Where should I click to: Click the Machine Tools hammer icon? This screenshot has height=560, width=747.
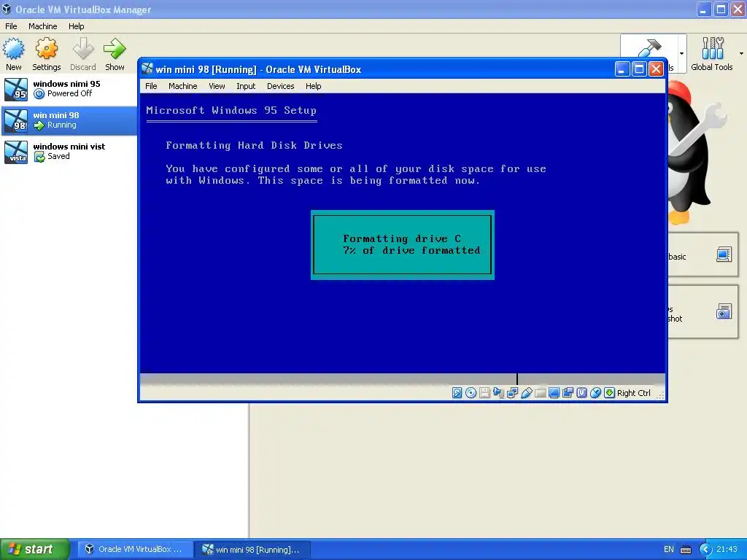(x=649, y=48)
